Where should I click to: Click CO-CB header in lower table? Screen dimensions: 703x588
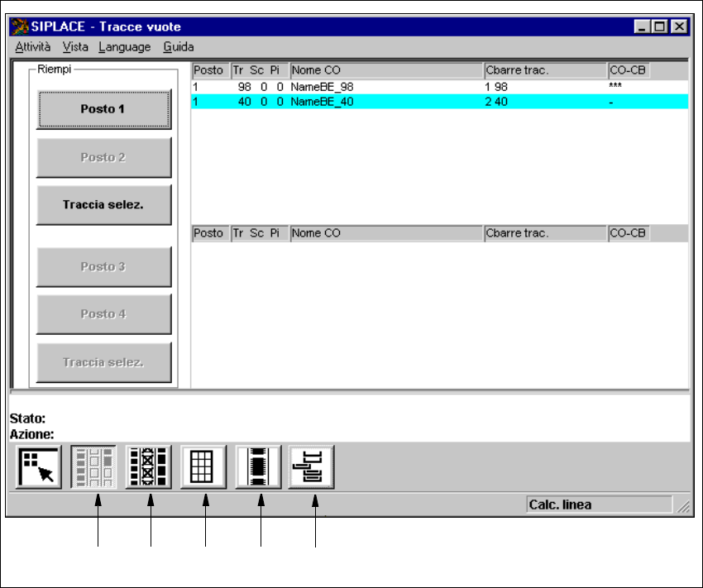click(629, 233)
